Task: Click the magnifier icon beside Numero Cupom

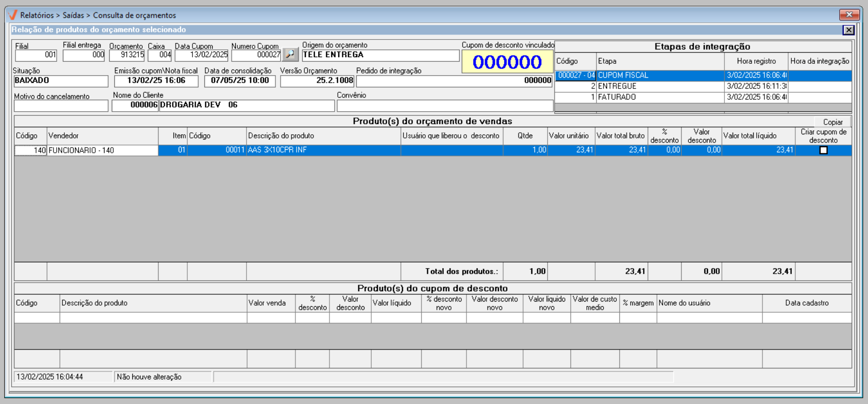Action: [x=290, y=55]
